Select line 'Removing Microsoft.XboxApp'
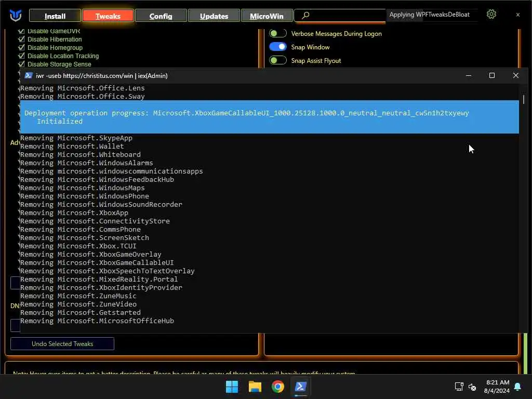Image resolution: width=532 pixels, height=399 pixels. point(74,212)
